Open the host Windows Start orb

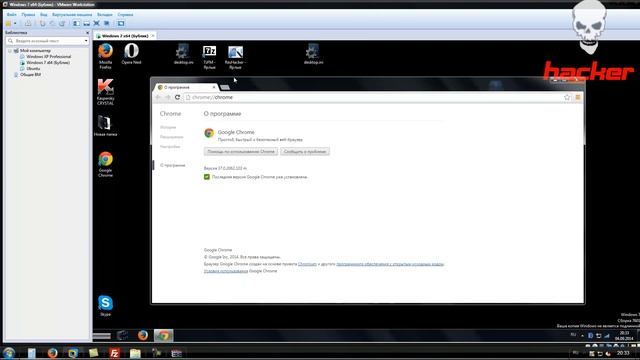pos(9,353)
